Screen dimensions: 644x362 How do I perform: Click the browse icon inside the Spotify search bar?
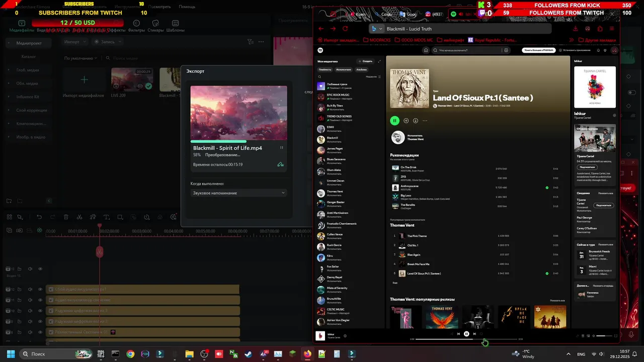pyautogui.click(x=506, y=50)
